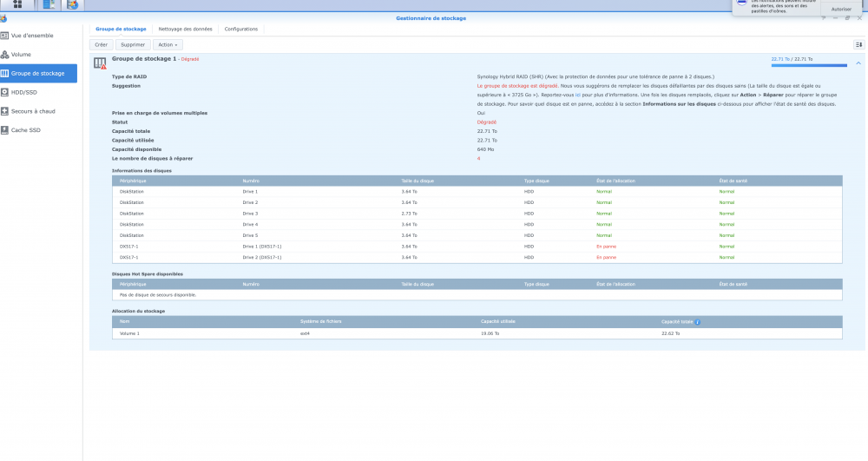Select the Drive 1 (DX517-1) row
The image size is (868, 461).
pos(477,247)
